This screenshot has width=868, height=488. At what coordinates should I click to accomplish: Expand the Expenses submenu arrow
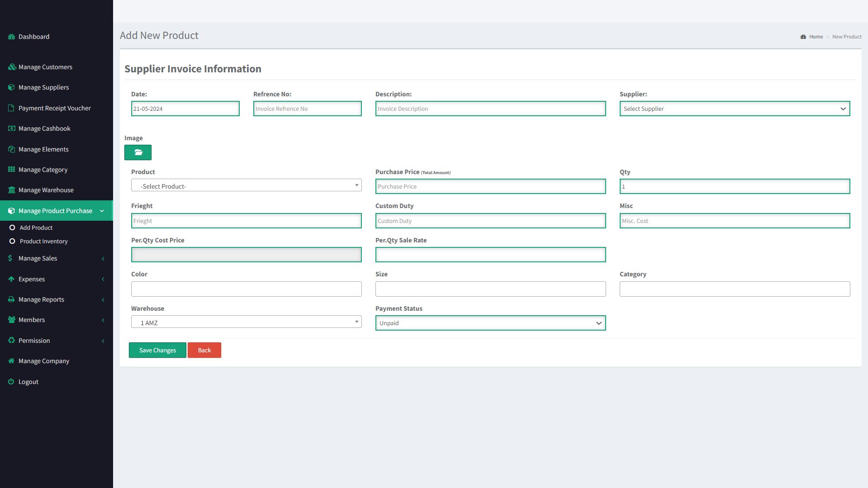(x=103, y=279)
